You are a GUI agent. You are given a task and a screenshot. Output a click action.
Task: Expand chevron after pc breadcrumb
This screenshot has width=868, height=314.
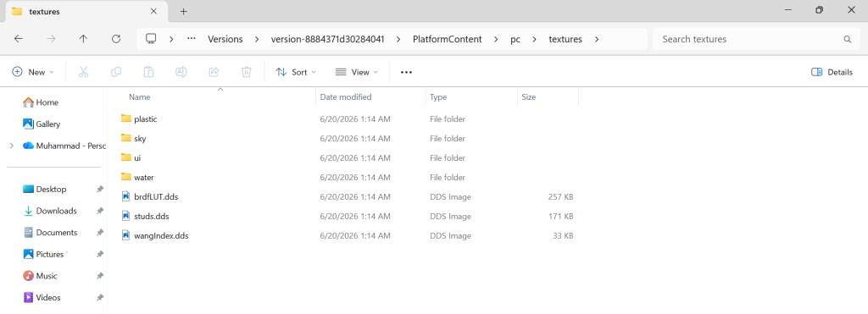pos(535,39)
